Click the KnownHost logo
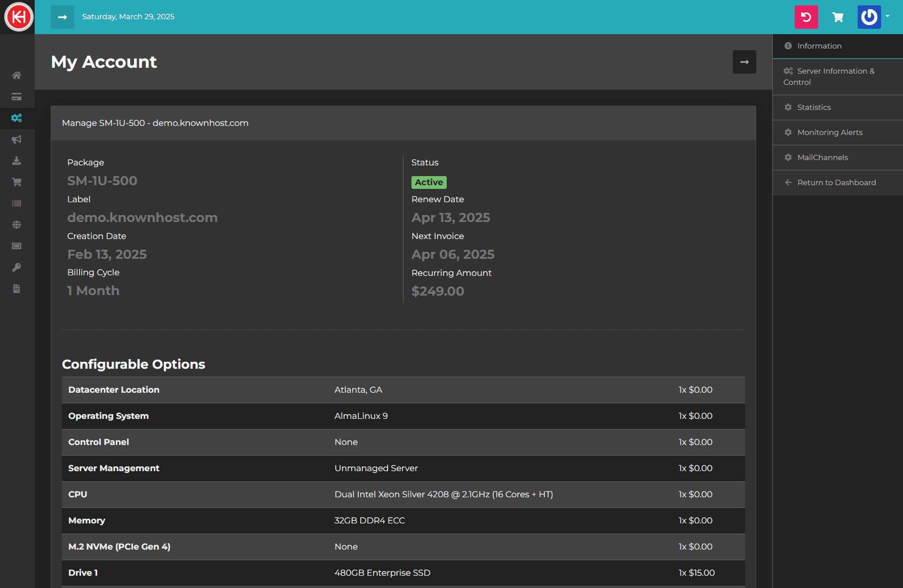 pos(19,17)
